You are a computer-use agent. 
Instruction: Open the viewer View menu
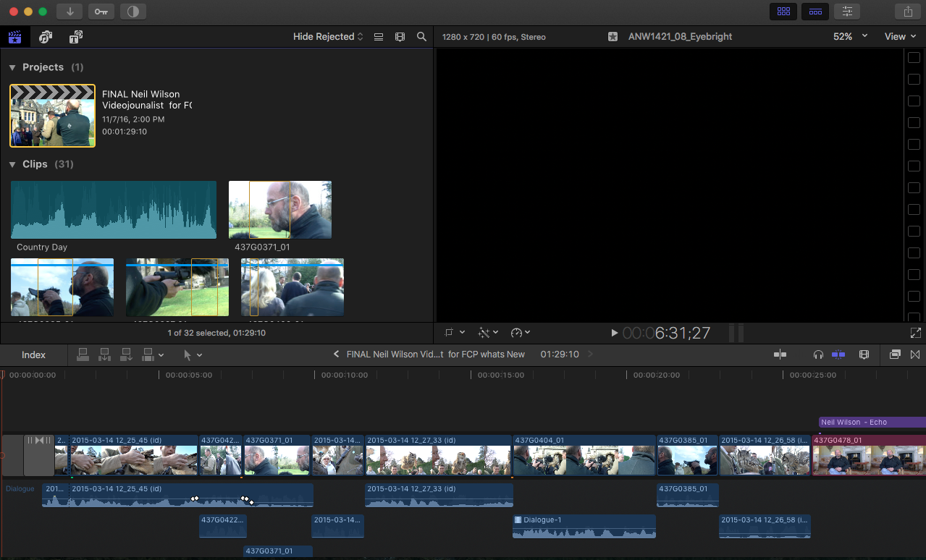click(900, 37)
